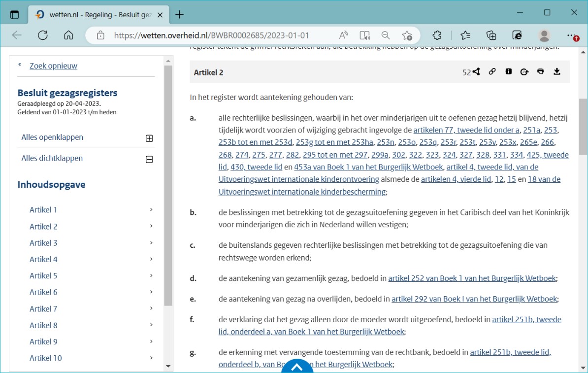
Task: Click the main page scrollbar thumb
Action: (583, 127)
